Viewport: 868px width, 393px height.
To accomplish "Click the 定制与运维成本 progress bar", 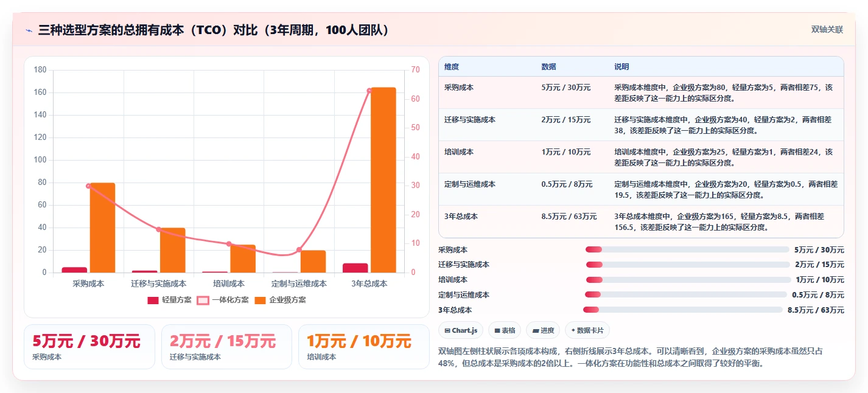I will 686,294.
